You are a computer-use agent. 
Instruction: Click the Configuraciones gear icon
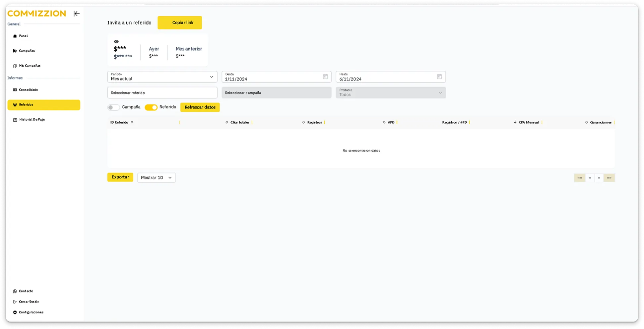tap(15, 312)
